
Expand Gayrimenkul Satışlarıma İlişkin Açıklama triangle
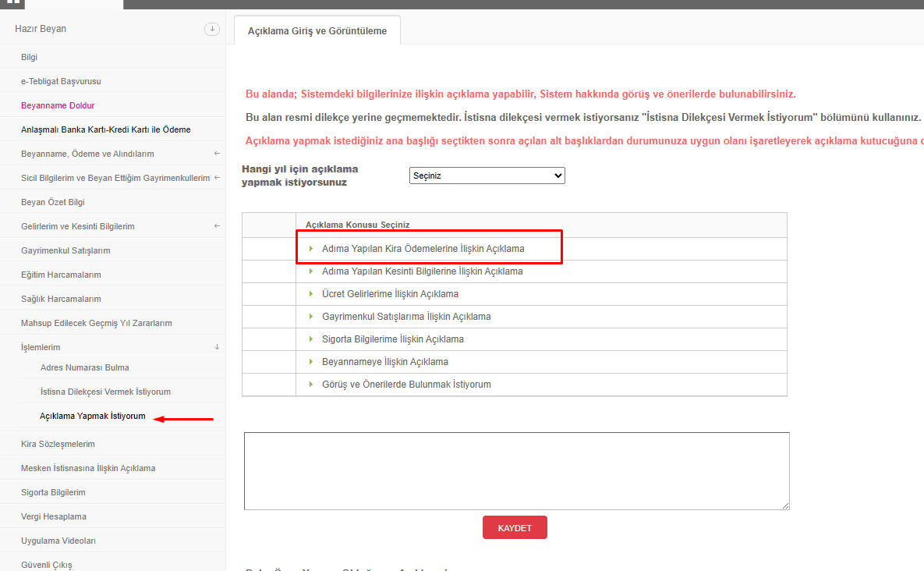(x=310, y=317)
